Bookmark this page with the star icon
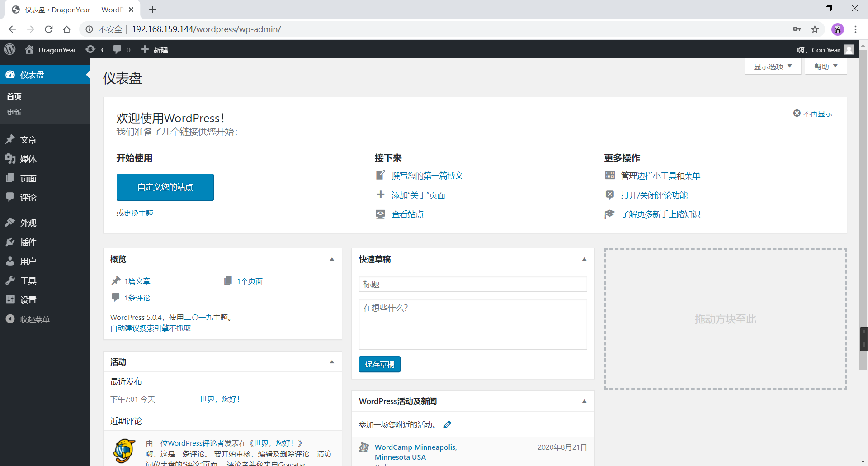This screenshot has height=466, width=868. [815, 29]
